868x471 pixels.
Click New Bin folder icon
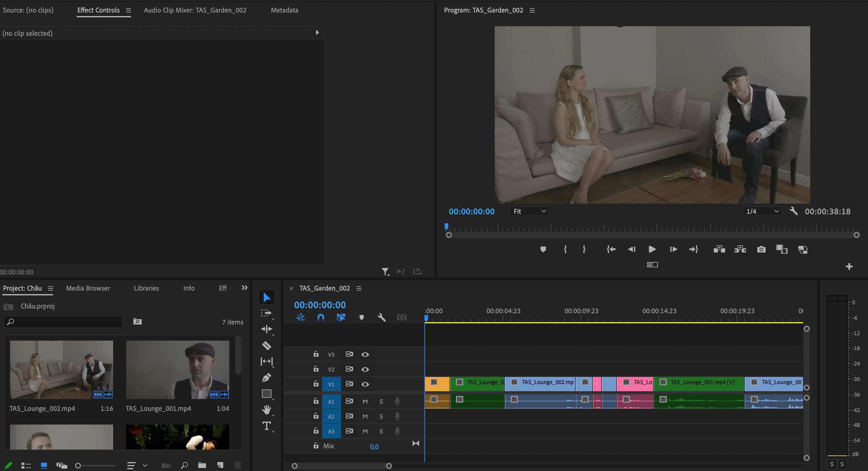[x=202, y=465]
